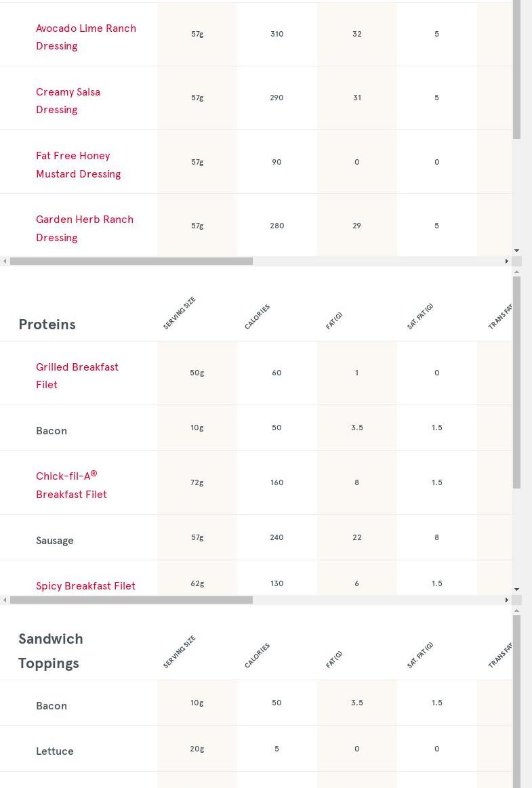The image size is (532, 788).
Task: Click scroll-up arrow of the Proteins table
Action: [x=517, y=272]
